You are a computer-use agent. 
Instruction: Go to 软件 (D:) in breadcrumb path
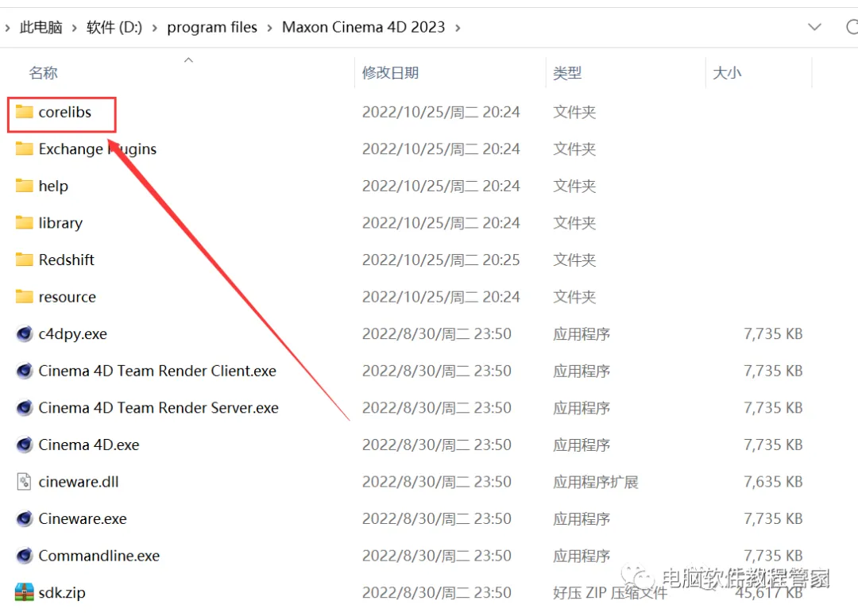click(114, 27)
